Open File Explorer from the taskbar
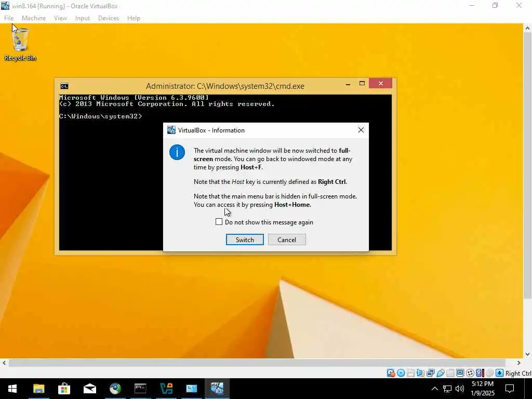Image resolution: width=532 pixels, height=399 pixels. tap(38, 389)
